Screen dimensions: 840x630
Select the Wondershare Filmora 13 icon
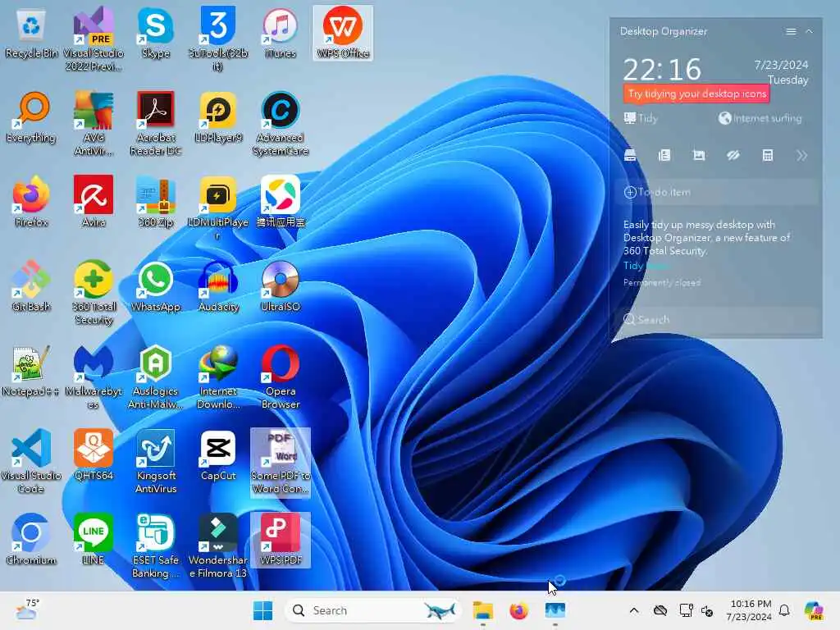click(x=218, y=546)
